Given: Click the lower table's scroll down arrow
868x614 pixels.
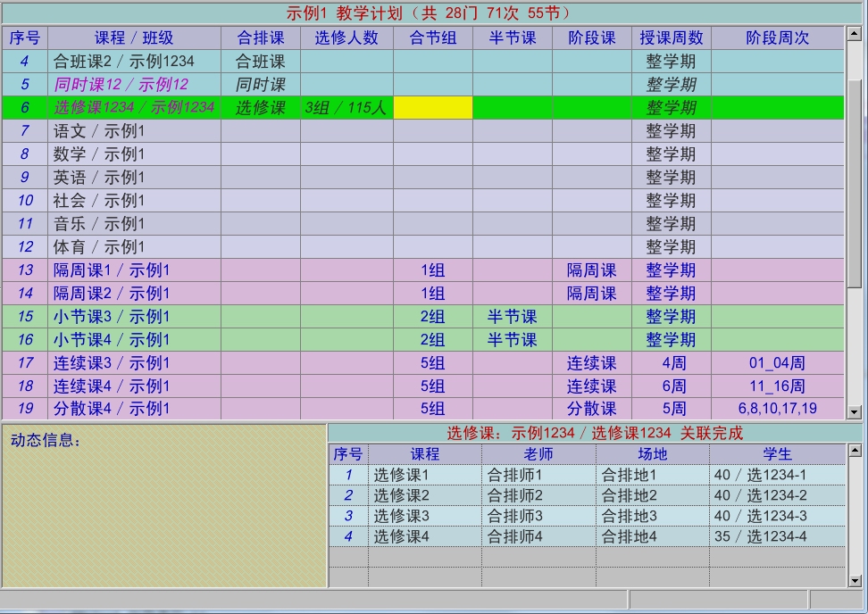Looking at the screenshot, I should pyautogui.click(x=855, y=581).
